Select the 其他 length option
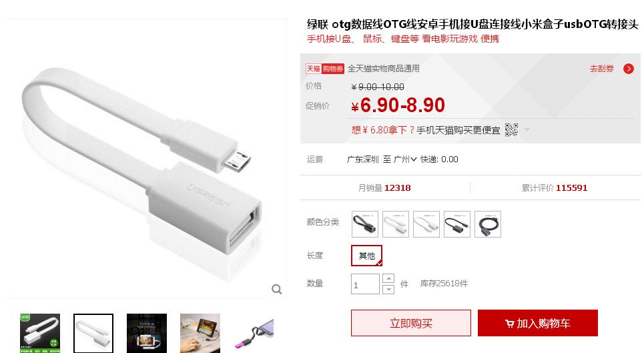 (367, 256)
